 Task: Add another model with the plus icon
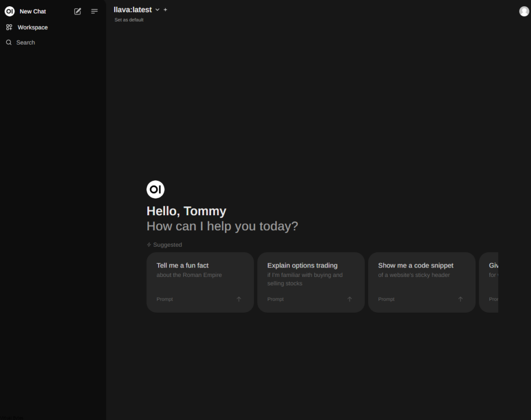(x=165, y=9)
